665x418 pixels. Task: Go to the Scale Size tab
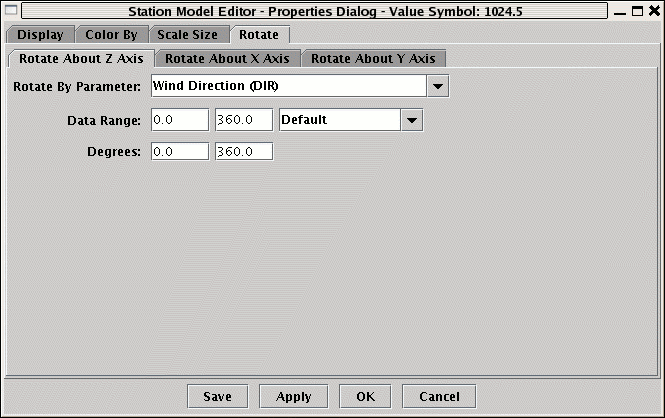(187, 35)
